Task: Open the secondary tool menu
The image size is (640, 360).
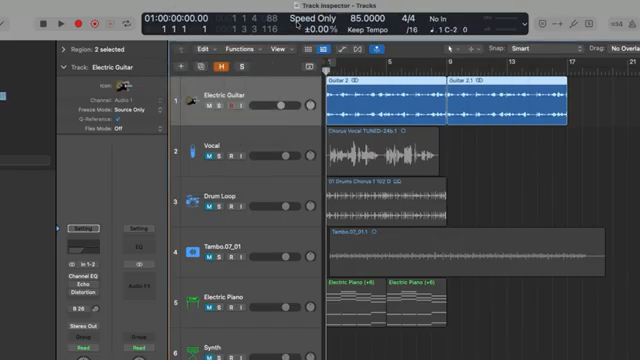Action: [474, 49]
